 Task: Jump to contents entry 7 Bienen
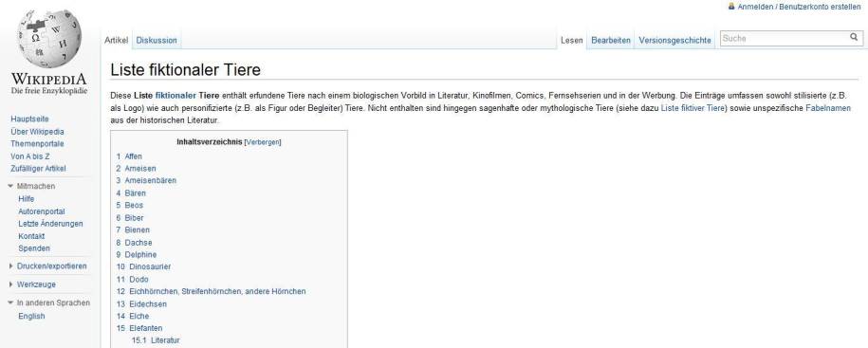[133, 230]
